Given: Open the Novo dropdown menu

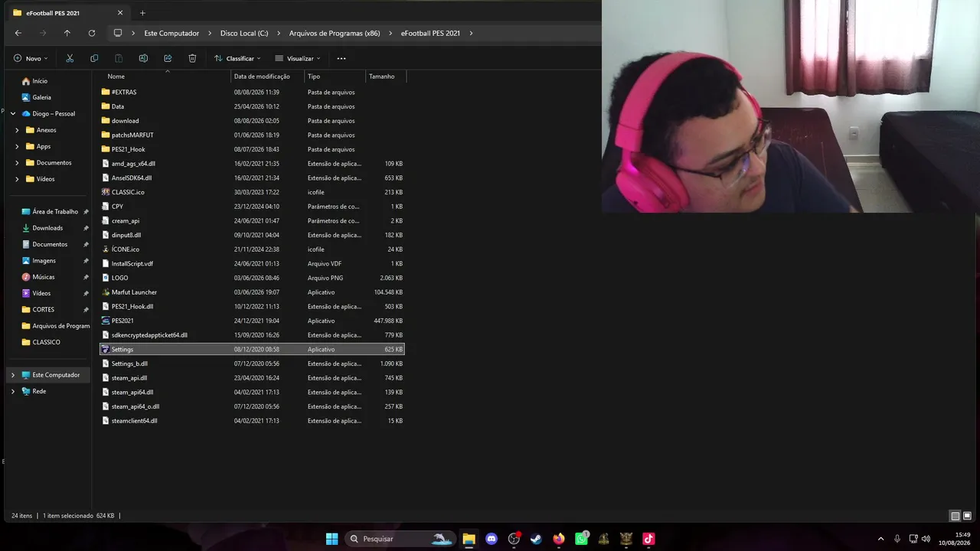Looking at the screenshot, I should click(31, 58).
